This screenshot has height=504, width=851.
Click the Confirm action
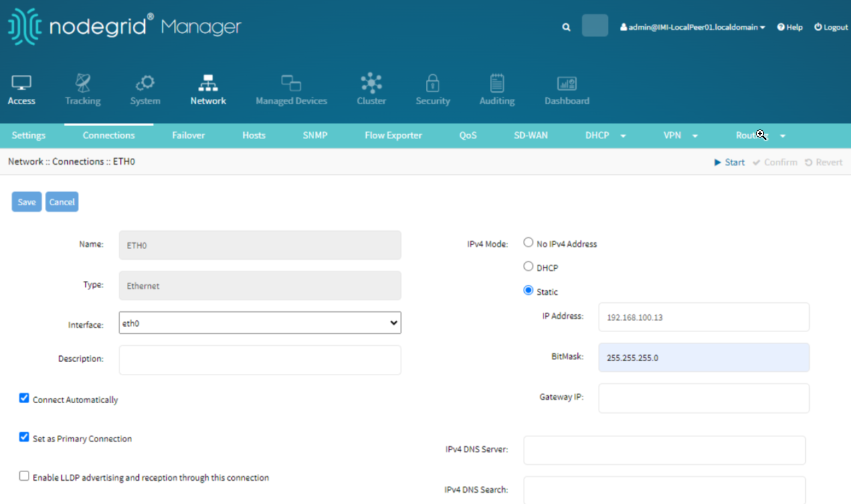pos(775,162)
